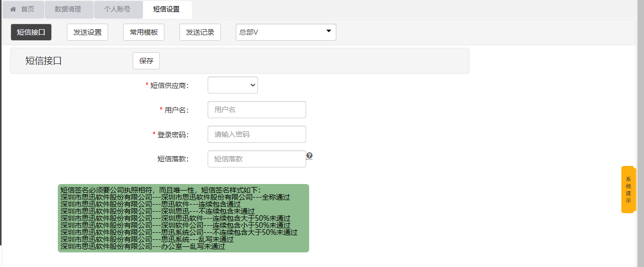Open the orange 系统提示 side tab
644x267 pixels.
[x=628, y=190]
